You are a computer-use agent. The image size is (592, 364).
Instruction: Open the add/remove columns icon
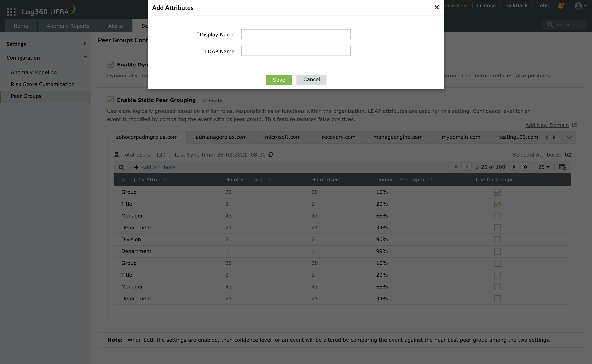pyautogui.click(x=562, y=167)
